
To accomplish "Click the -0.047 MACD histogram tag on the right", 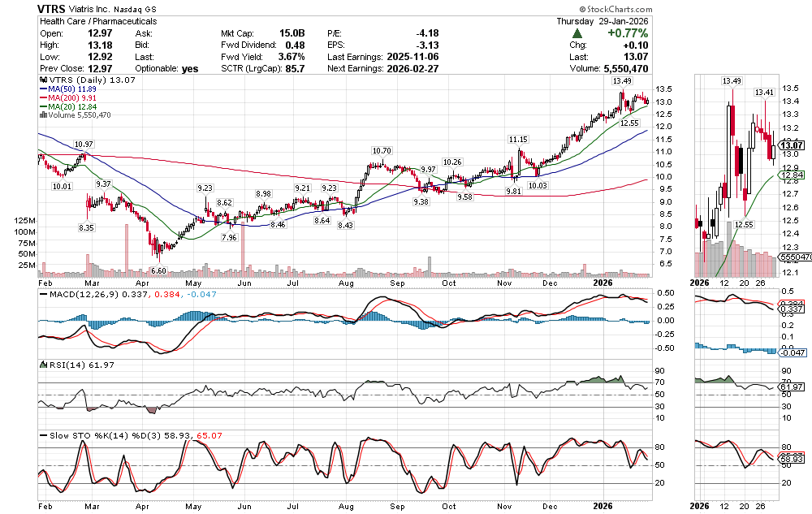I will 792,353.
